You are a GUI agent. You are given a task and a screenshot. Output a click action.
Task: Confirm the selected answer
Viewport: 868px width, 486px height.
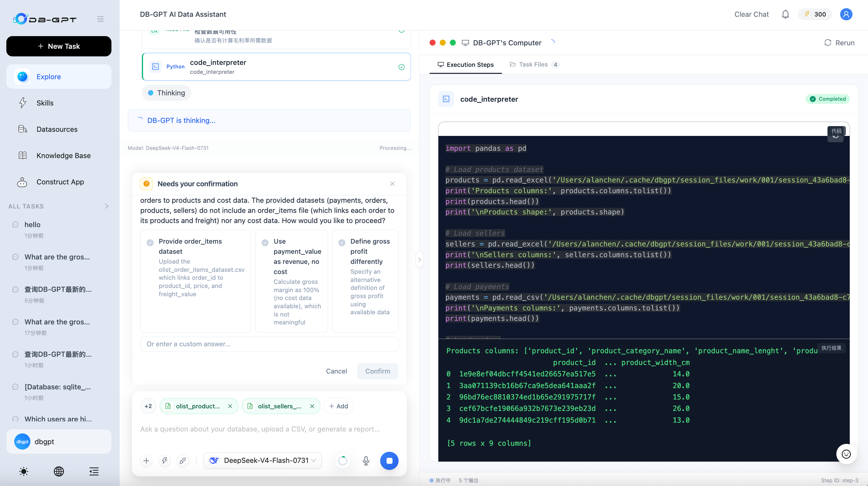point(378,371)
